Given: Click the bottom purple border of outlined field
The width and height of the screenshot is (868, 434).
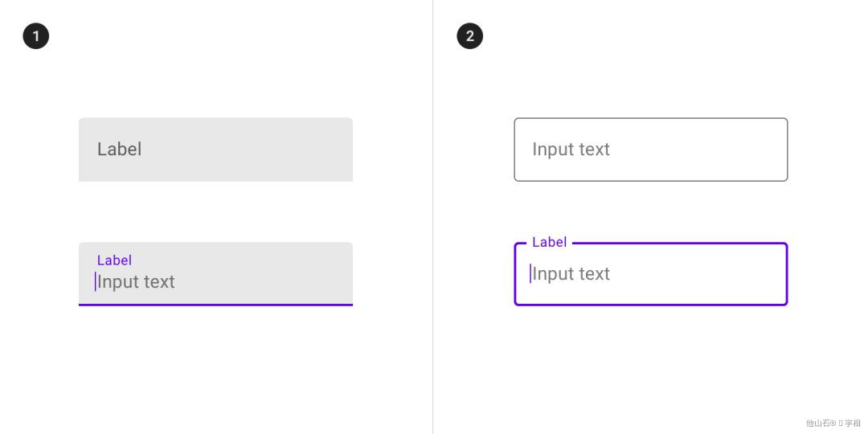Looking at the screenshot, I should click(x=651, y=305).
